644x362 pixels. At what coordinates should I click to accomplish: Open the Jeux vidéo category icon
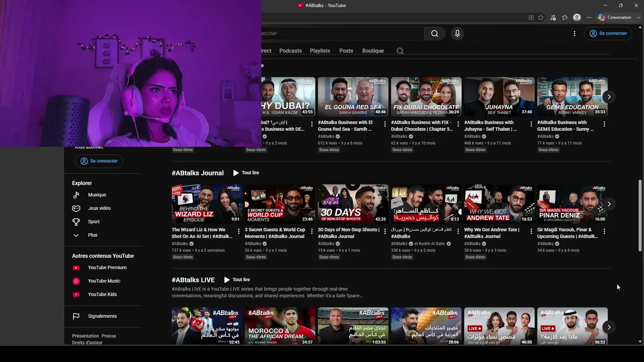click(x=76, y=208)
